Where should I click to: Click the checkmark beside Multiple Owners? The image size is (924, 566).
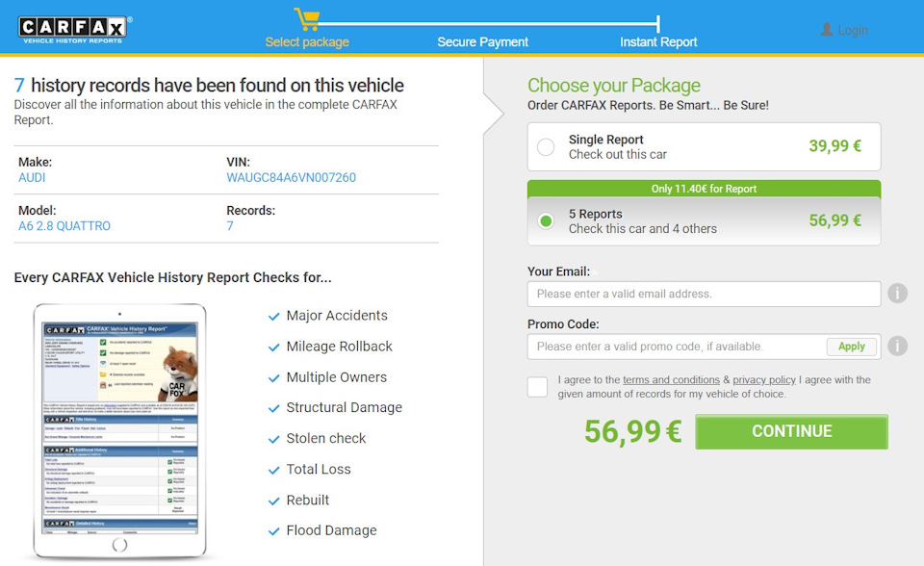[x=273, y=378]
